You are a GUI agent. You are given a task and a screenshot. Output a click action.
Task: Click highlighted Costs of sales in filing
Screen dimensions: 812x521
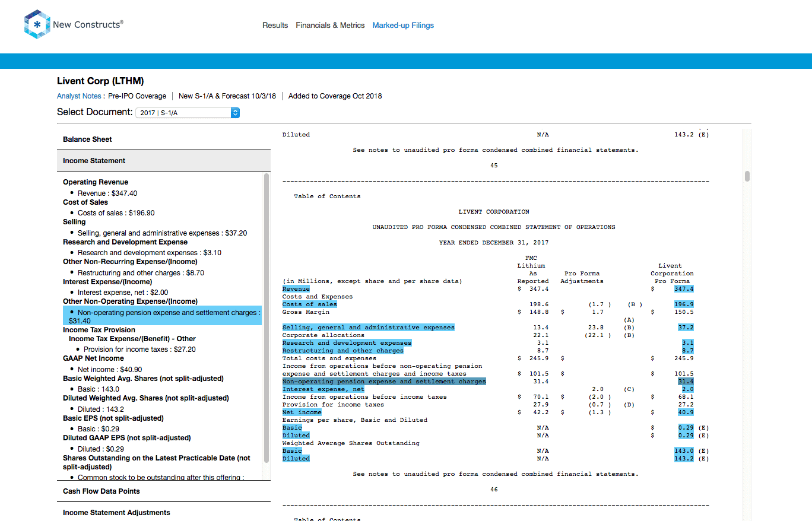[310, 304]
